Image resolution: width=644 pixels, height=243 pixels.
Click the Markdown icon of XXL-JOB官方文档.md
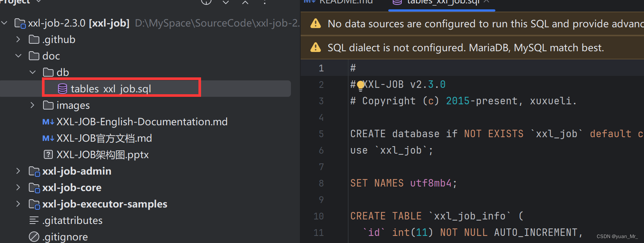48,138
